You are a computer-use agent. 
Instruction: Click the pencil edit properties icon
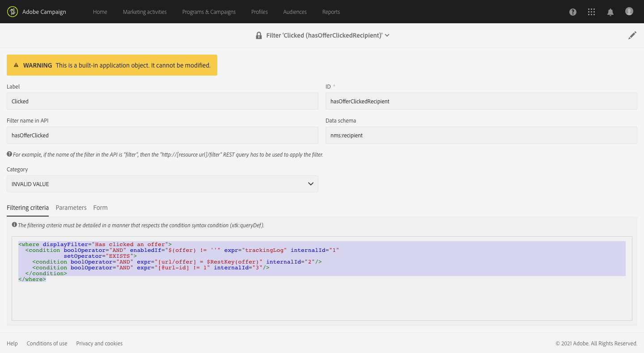click(x=632, y=36)
